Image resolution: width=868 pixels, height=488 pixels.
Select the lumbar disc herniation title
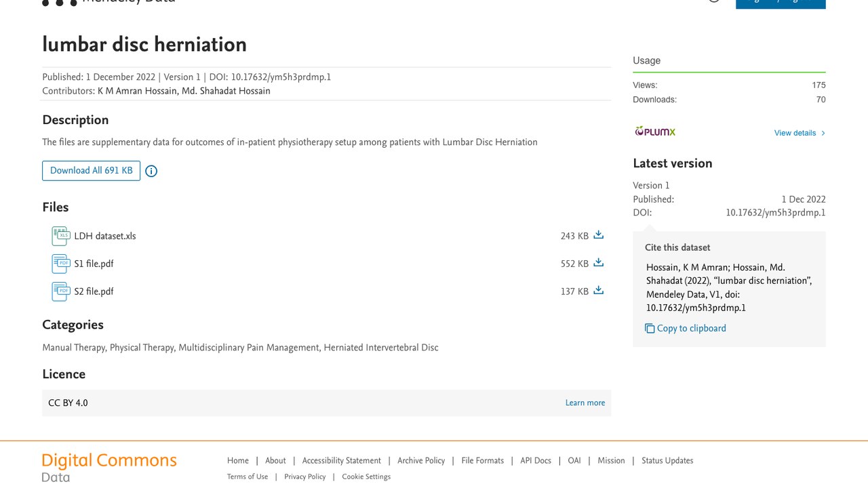[x=144, y=45]
